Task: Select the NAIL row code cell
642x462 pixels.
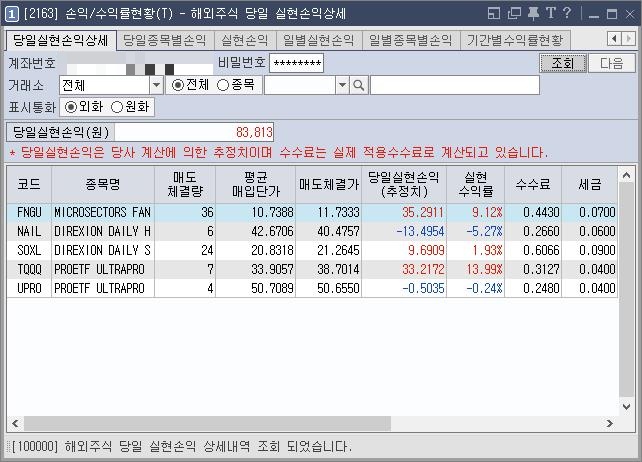Action: (x=29, y=231)
